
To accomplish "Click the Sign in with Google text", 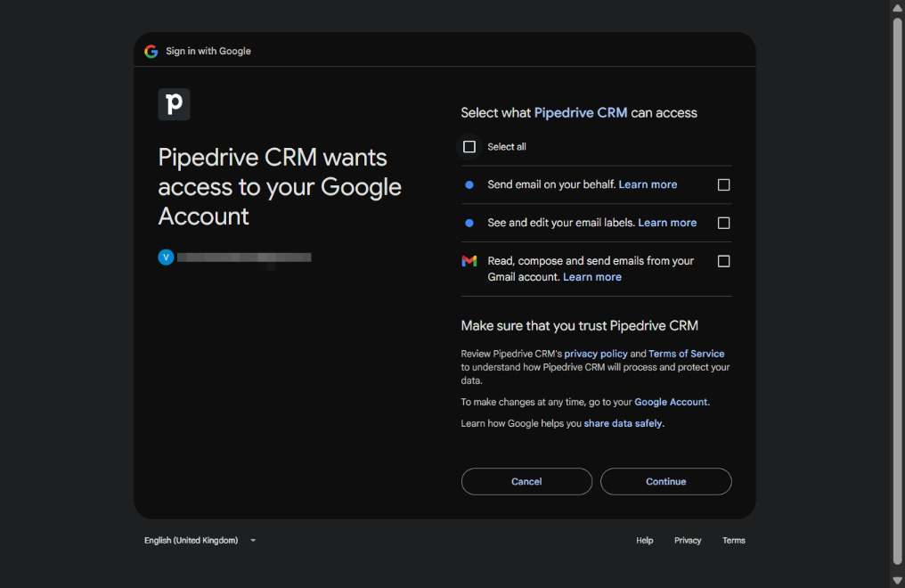I will tap(208, 52).
